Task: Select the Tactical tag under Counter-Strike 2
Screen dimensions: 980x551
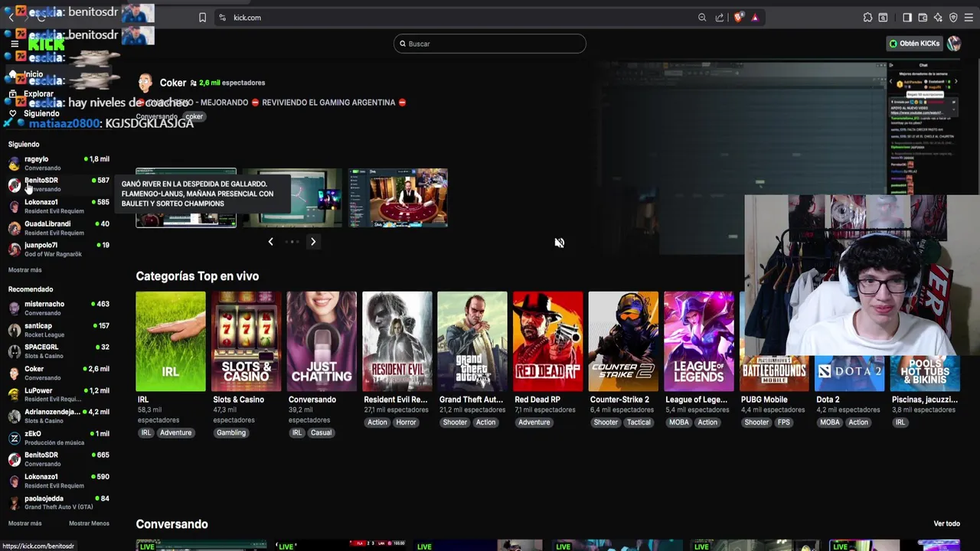Action: pyautogui.click(x=639, y=422)
